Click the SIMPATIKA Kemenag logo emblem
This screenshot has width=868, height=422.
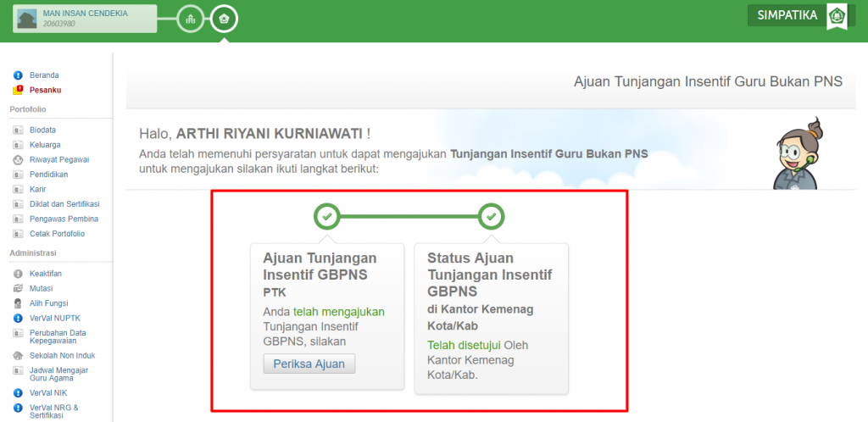[x=837, y=15]
